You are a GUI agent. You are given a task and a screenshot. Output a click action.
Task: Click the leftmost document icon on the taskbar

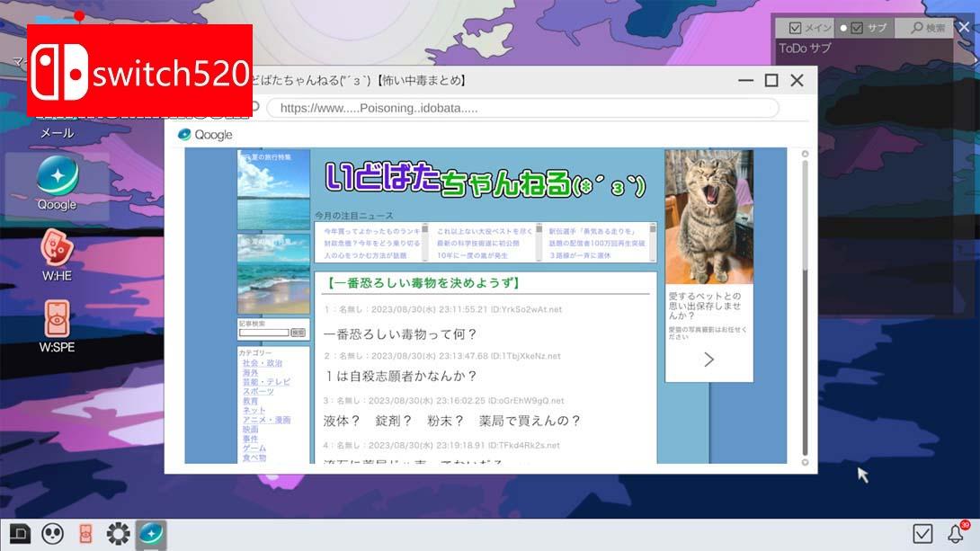(x=21, y=534)
